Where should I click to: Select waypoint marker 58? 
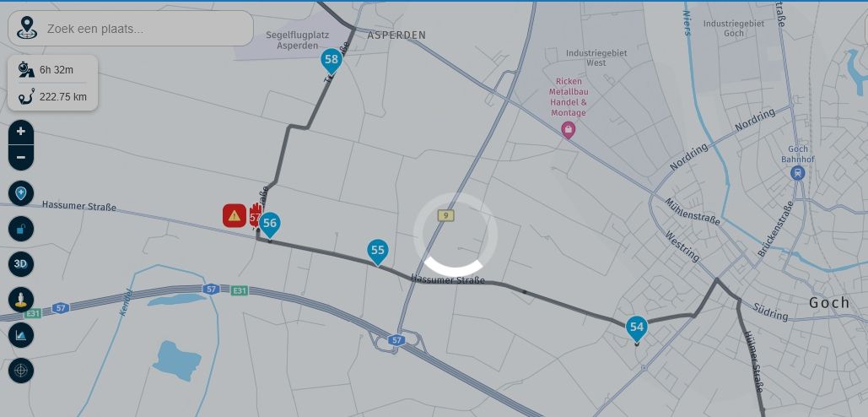[x=331, y=61]
